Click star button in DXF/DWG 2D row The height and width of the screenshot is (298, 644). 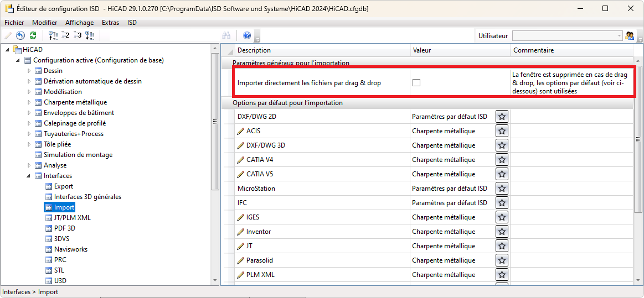502,117
